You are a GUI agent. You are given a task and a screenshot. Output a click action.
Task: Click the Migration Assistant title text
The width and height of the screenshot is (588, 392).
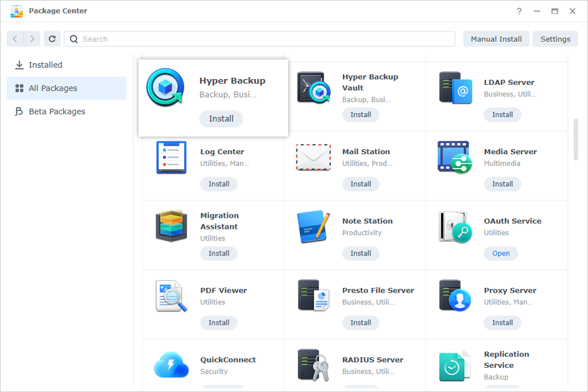(220, 221)
